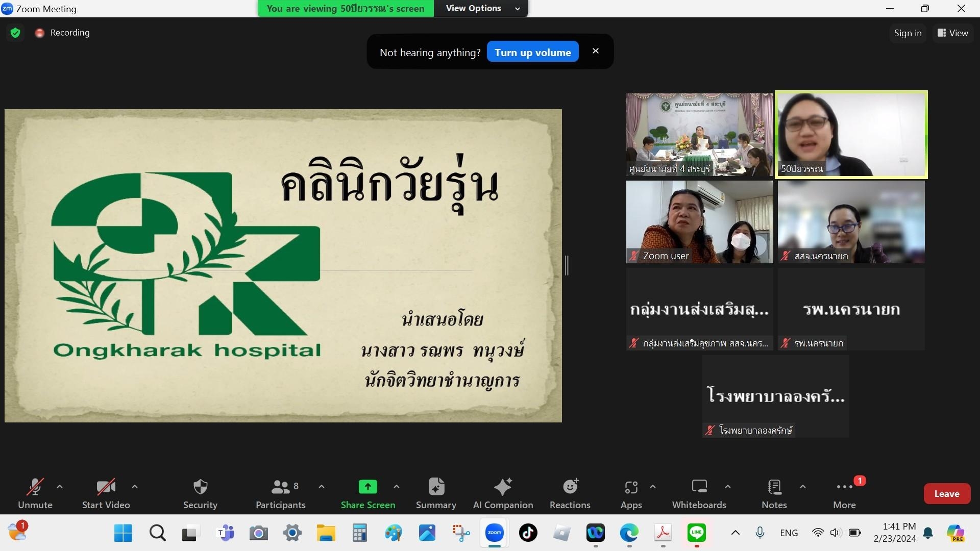Click the screen share banner text
The image size is (980, 551).
(x=346, y=8)
